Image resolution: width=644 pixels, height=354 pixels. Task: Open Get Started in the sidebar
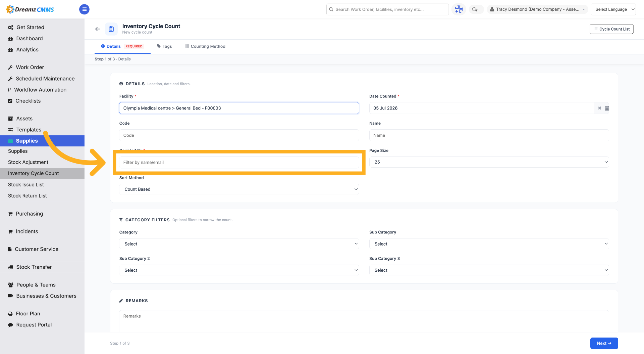[30, 27]
